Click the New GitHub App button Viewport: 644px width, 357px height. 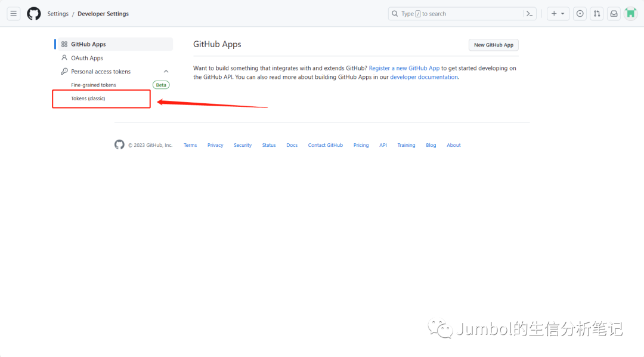pyautogui.click(x=494, y=45)
